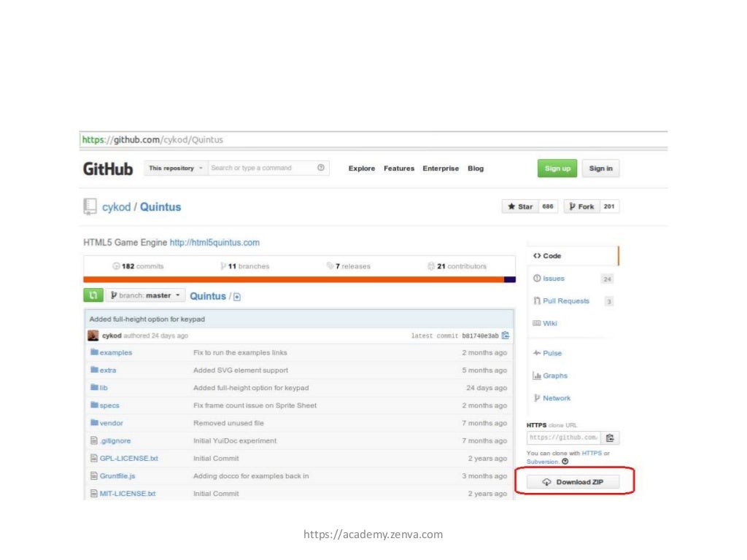
Task: Go to Explore in top navigation
Action: [x=362, y=168]
